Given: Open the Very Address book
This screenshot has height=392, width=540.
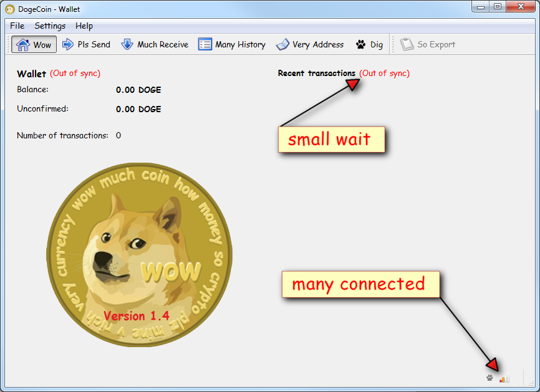Looking at the screenshot, I should 310,45.
